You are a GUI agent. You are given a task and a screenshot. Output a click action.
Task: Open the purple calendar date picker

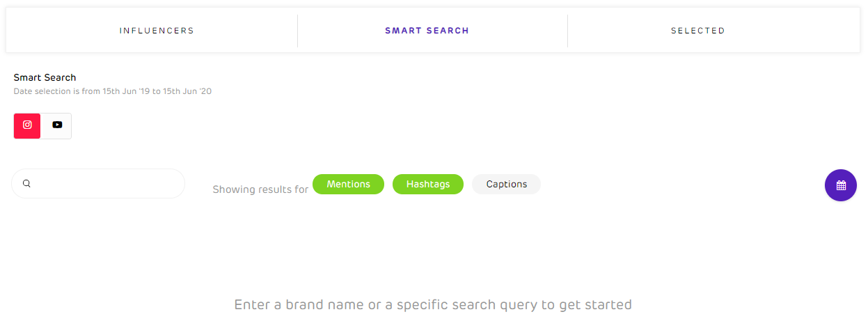(840, 185)
